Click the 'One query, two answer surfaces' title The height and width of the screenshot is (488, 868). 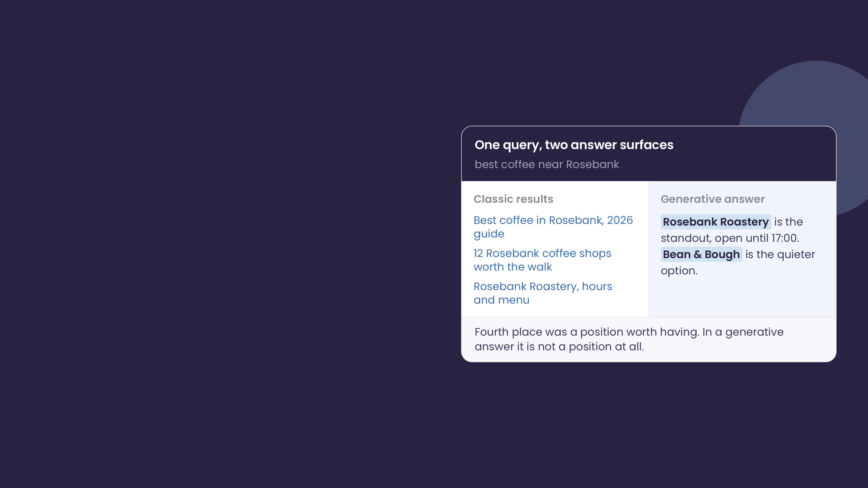coord(574,145)
